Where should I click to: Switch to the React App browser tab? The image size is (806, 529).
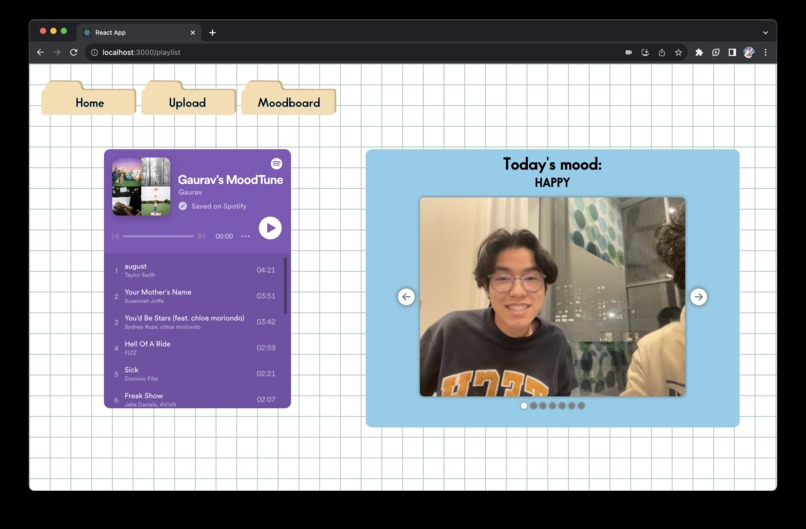(139, 32)
